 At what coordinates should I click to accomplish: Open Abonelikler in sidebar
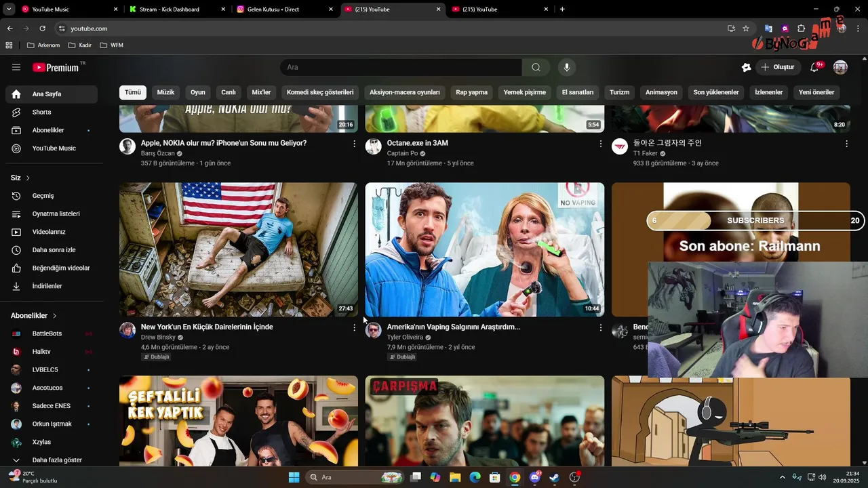coord(52,130)
